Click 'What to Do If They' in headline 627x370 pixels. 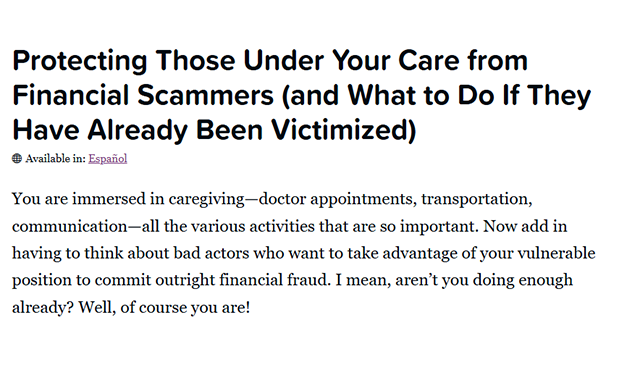point(469,96)
